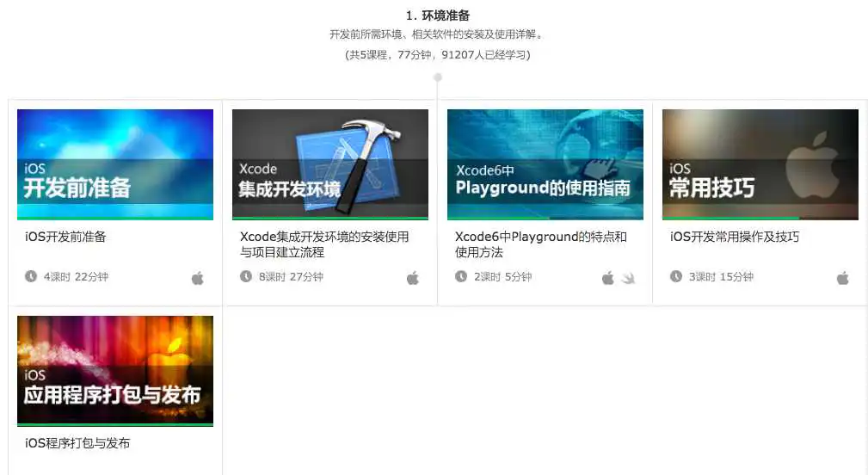The height and width of the screenshot is (475, 868).
Task: Open the iOS开发前准备 course thumbnail
Action: 115,164
